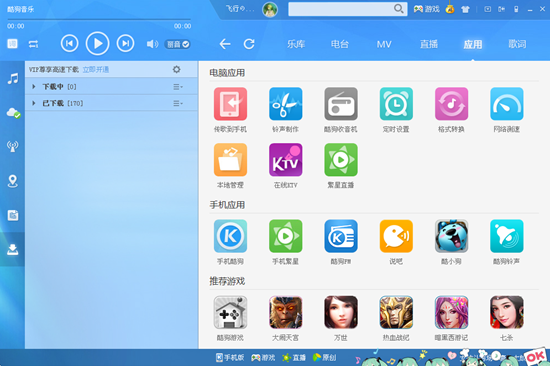The height and width of the screenshot is (366, 550).
Task: Seek along the playback progress bar
Action: pos(99,19)
